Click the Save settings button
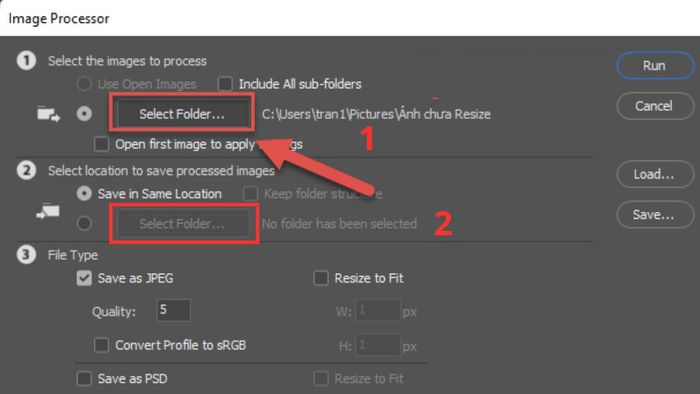Screen dimensions: 700x394 (x=655, y=215)
